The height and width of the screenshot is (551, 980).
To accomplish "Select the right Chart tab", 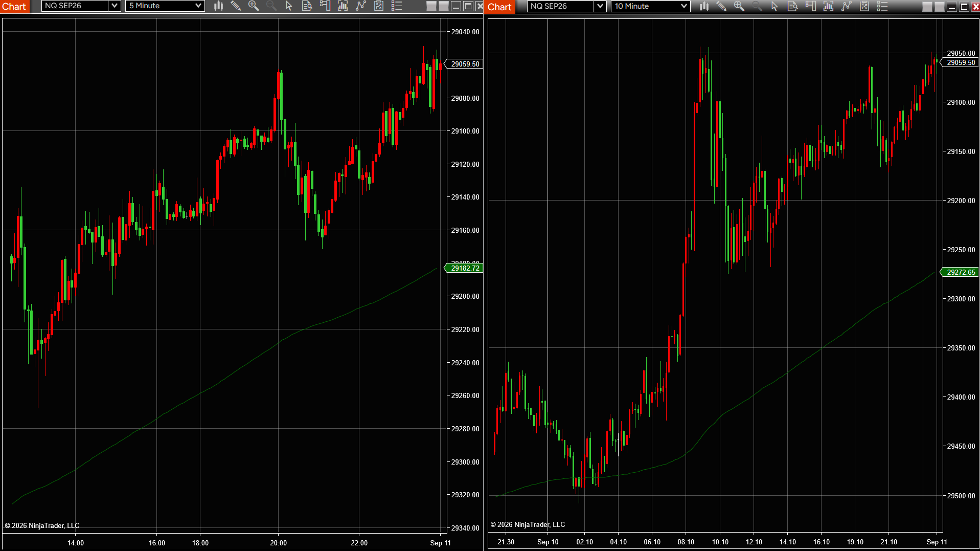I will tap(500, 7).
